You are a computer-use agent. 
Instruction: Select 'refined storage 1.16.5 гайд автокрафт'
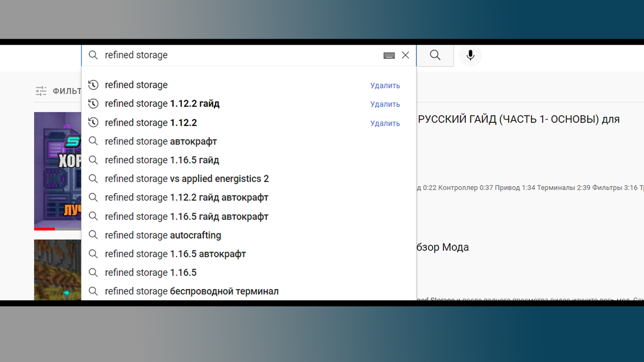pos(248,216)
